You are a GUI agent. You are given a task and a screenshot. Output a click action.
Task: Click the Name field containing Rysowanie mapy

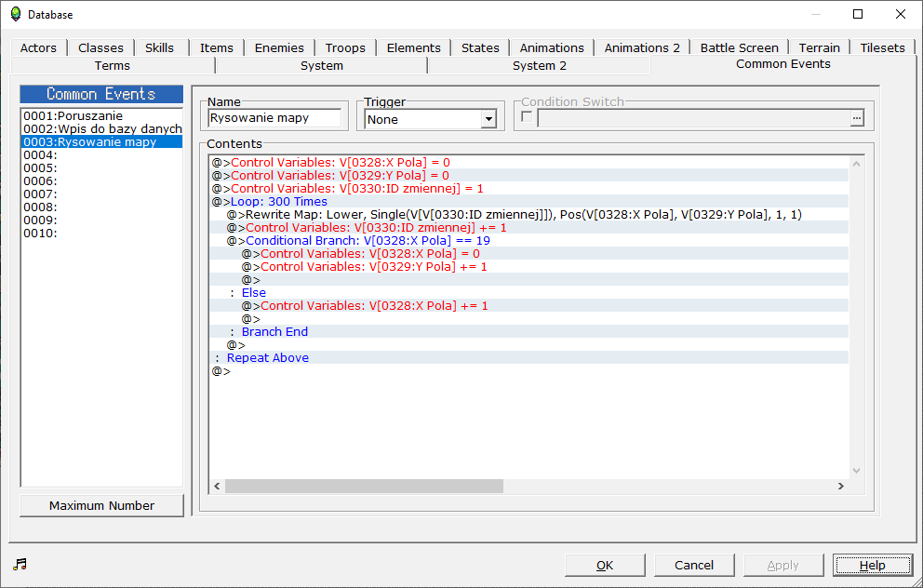274,118
